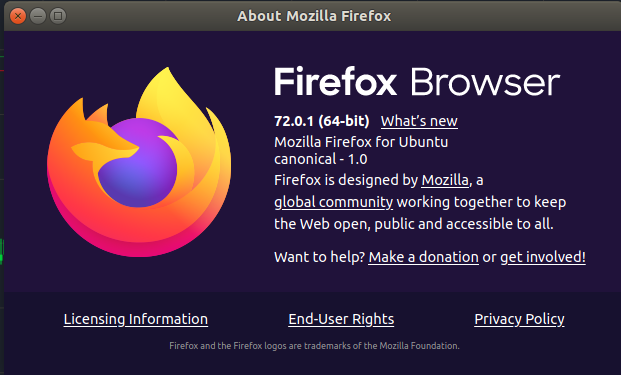
Task: Select the Make a donation link
Action: click(423, 257)
